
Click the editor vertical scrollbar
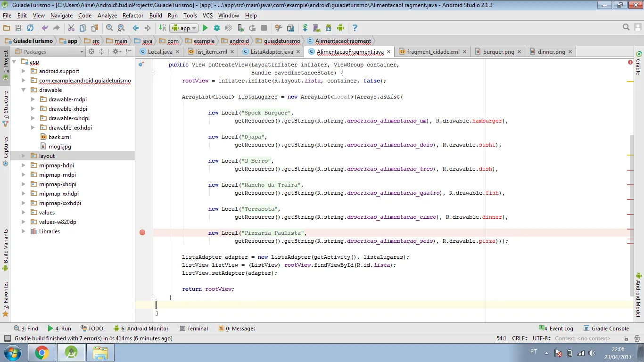(x=630, y=212)
